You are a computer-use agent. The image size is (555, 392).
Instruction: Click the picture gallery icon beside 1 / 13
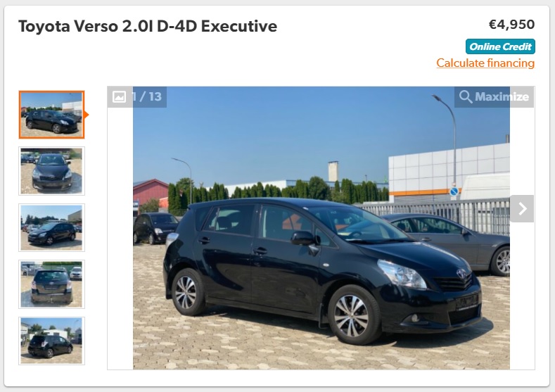pos(119,96)
